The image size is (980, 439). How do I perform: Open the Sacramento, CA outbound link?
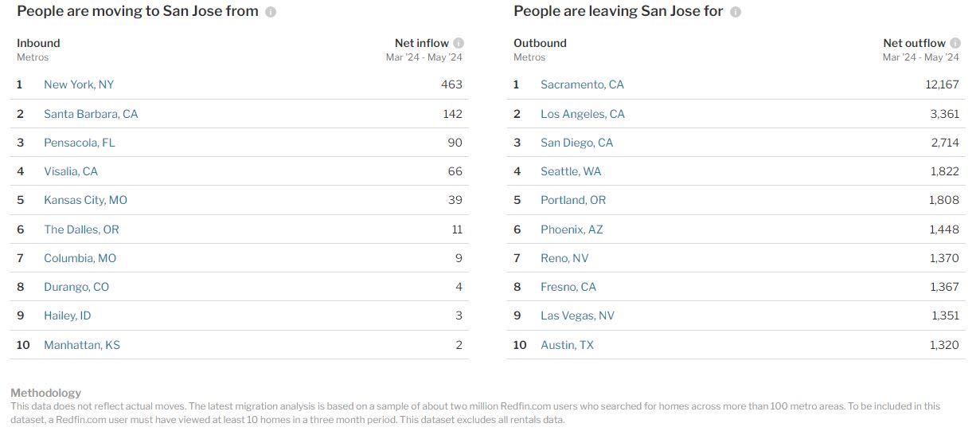(x=582, y=84)
